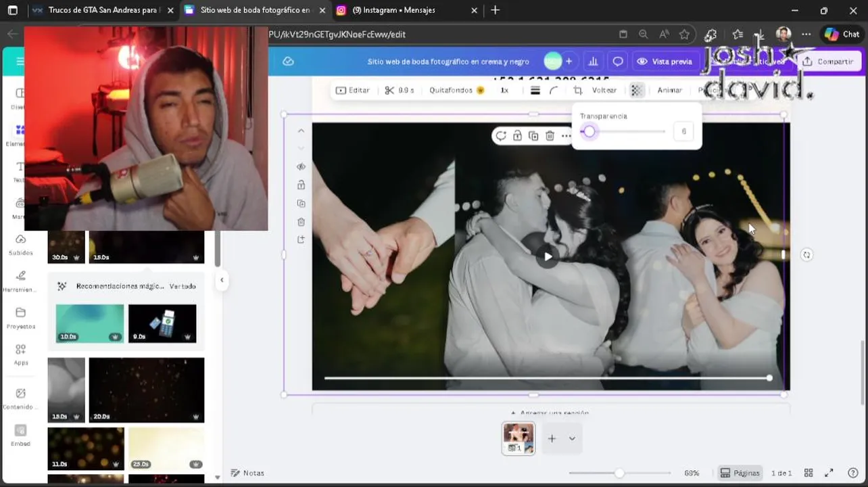Select the crop tool icon
868x487 pixels.
point(578,90)
